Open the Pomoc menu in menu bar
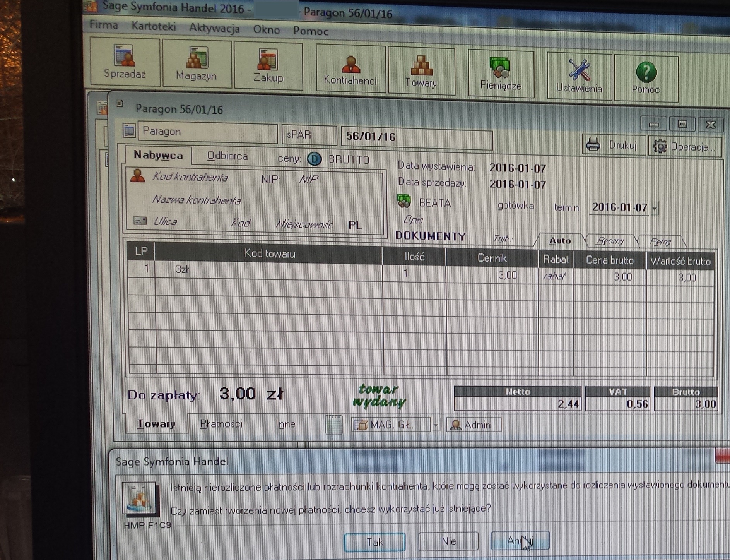The width and height of the screenshot is (730, 560). pyautogui.click(x=311, y=31)
